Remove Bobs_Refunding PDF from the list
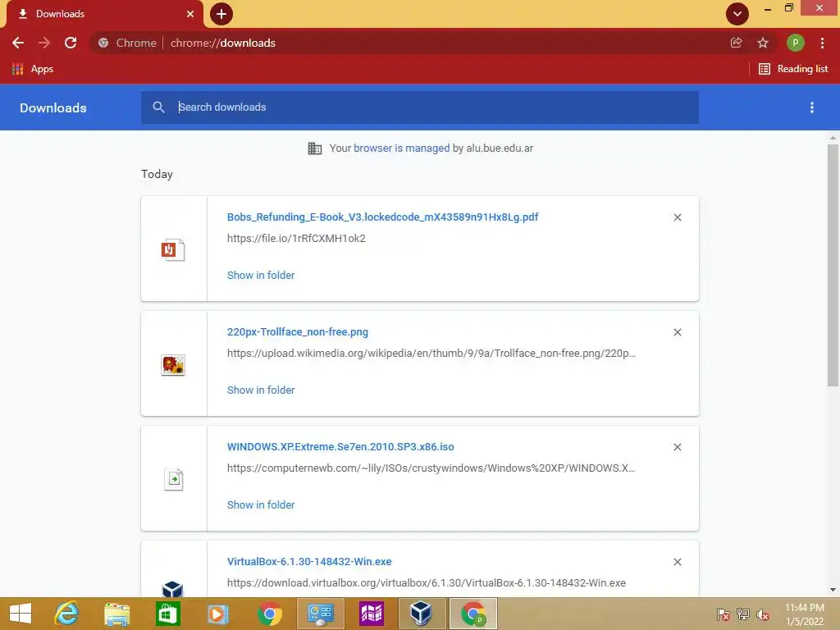Image resolution: width=840 pixels, height=630 pixels. tap(677, 217)
